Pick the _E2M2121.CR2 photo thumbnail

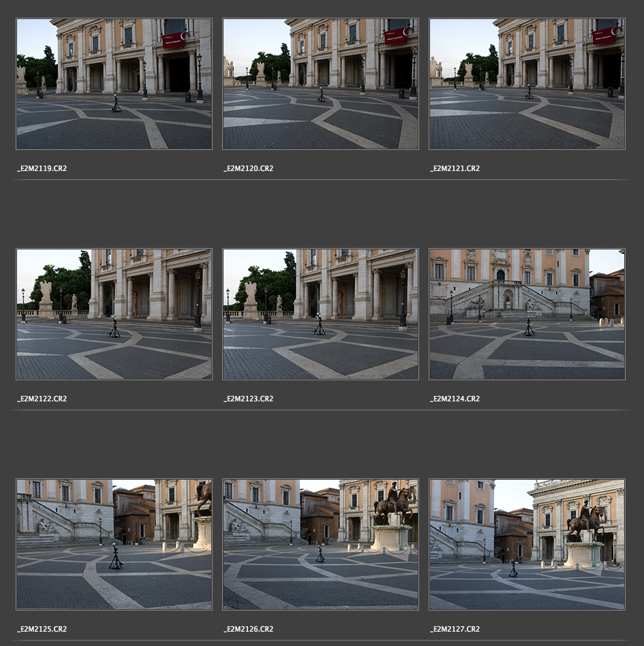527,84
